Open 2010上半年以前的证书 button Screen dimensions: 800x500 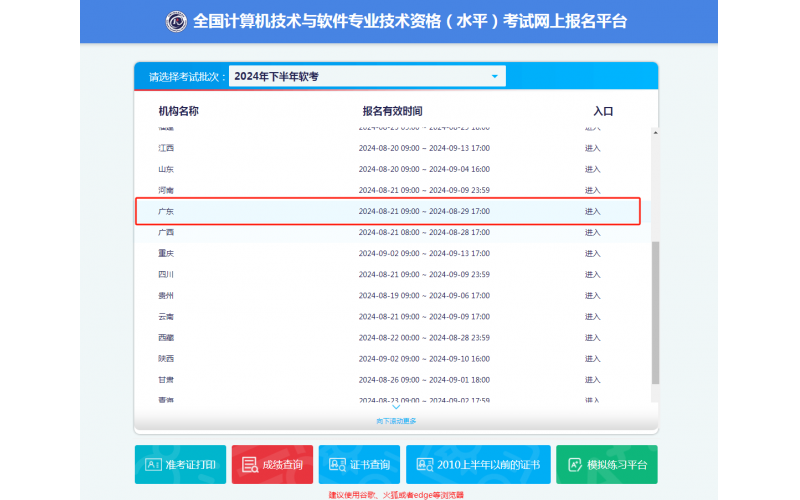478,464
